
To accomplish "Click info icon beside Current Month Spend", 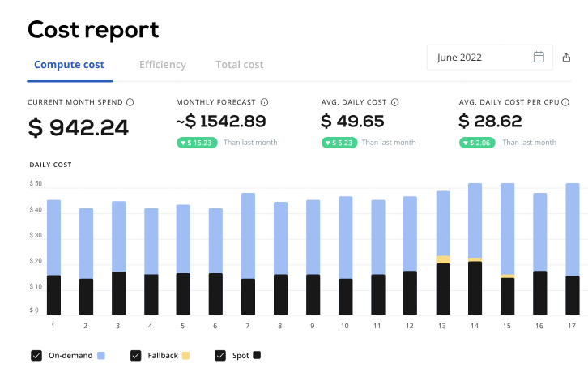I will [x=130, y=103].
